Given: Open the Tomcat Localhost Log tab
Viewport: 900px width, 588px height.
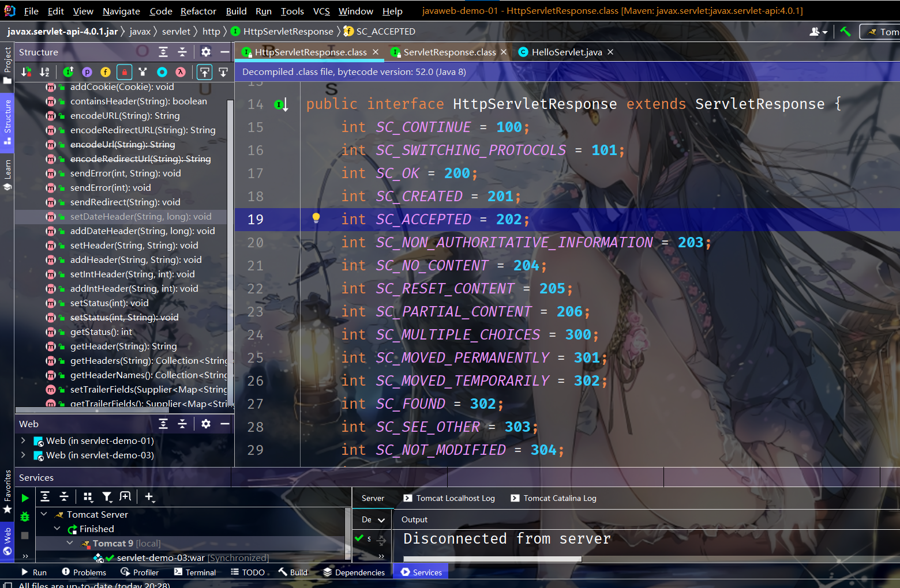Looking at the screenshot, I should 449,498.
